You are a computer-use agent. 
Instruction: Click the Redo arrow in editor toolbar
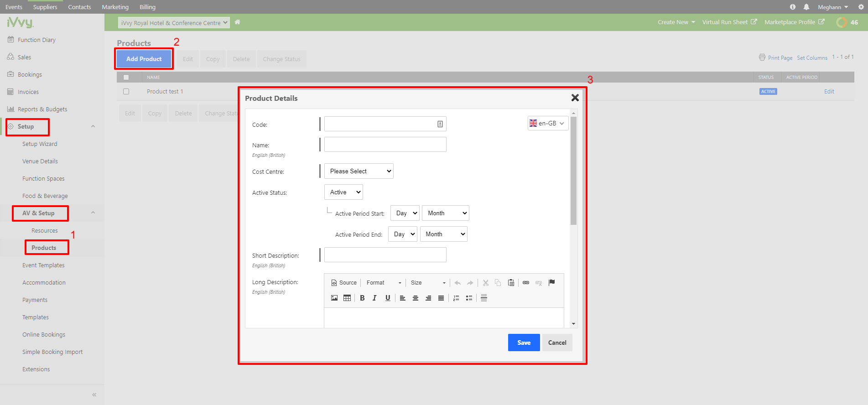pos(470,283)
